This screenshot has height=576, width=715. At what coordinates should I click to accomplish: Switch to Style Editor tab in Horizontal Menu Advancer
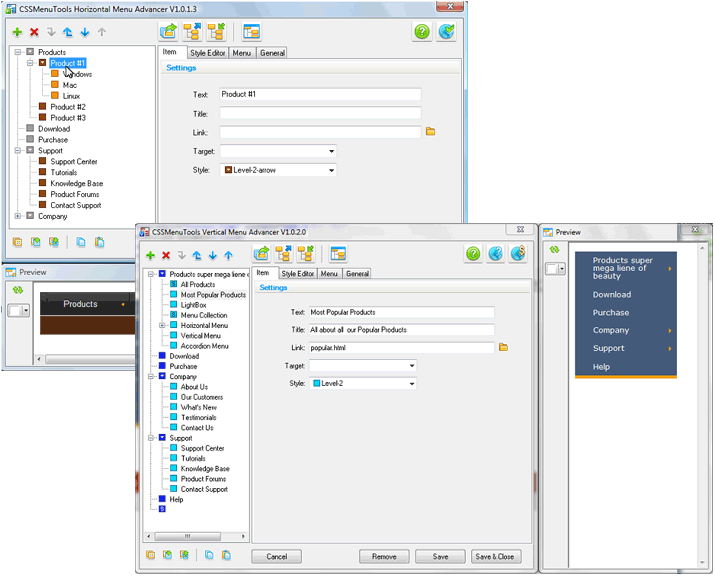(207, 53)
